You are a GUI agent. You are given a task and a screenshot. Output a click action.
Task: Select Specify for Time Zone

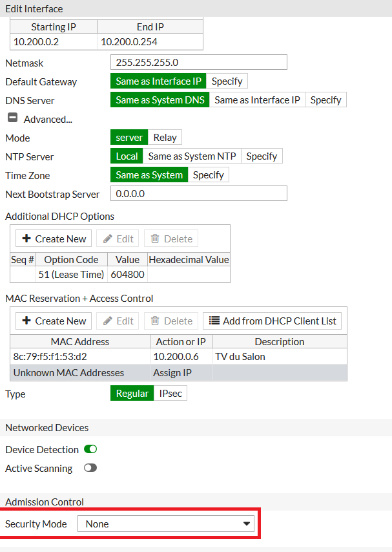pyautogui.click(x=208, y=175)
